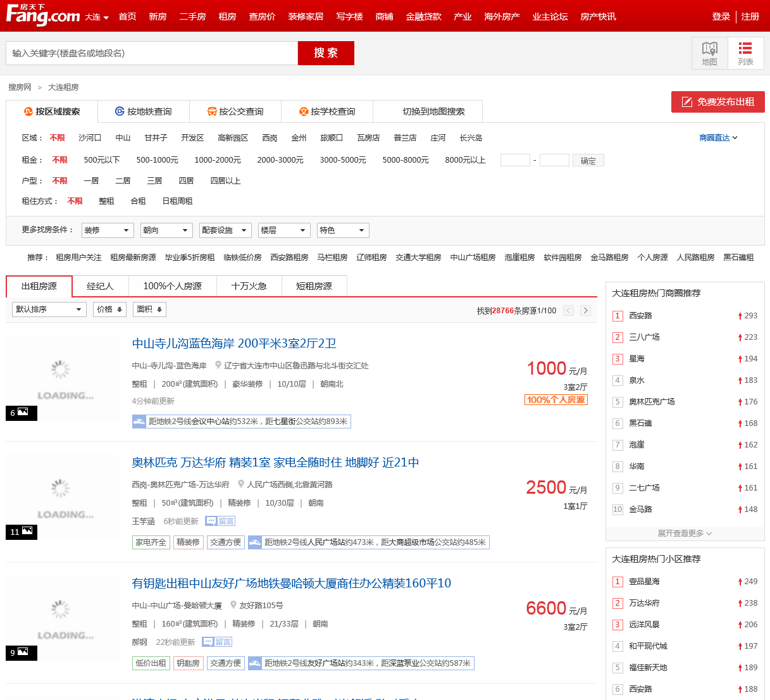Expand the 配套设施 filter dropdown
This screenshot has height=700, width=770.
pyautogui.click(x=225, y=230)
